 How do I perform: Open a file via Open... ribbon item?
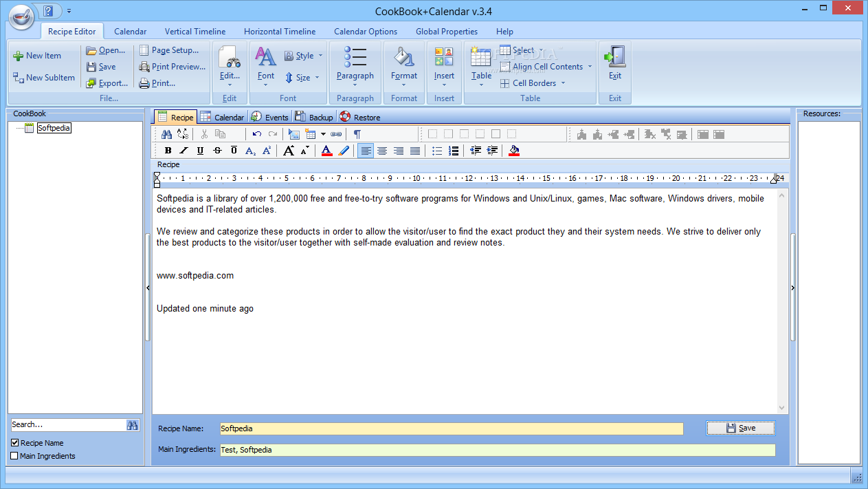click(x=105, y=50)
